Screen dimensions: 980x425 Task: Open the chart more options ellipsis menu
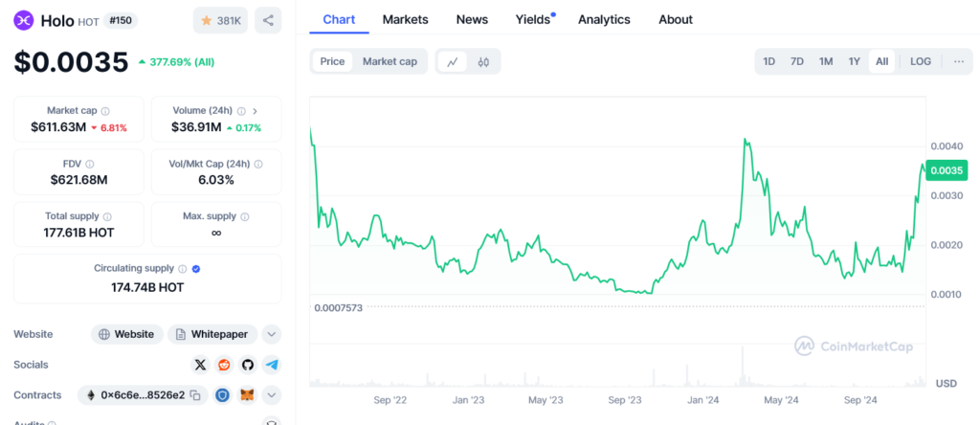tap(958, 61)
